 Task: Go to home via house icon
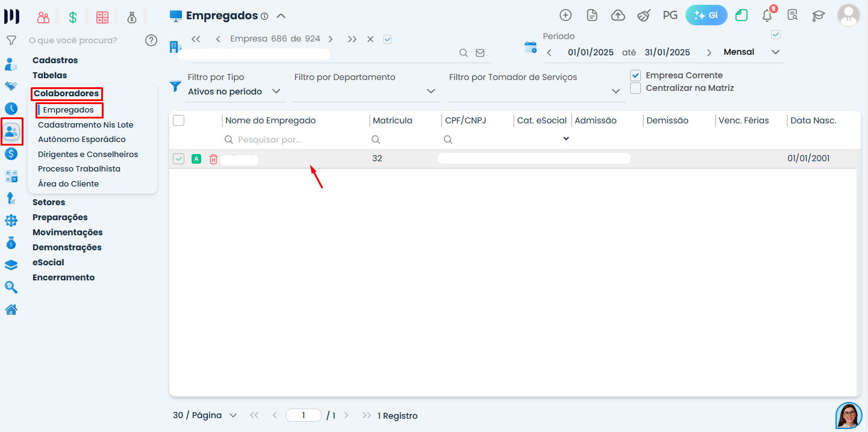pos(11,310)
